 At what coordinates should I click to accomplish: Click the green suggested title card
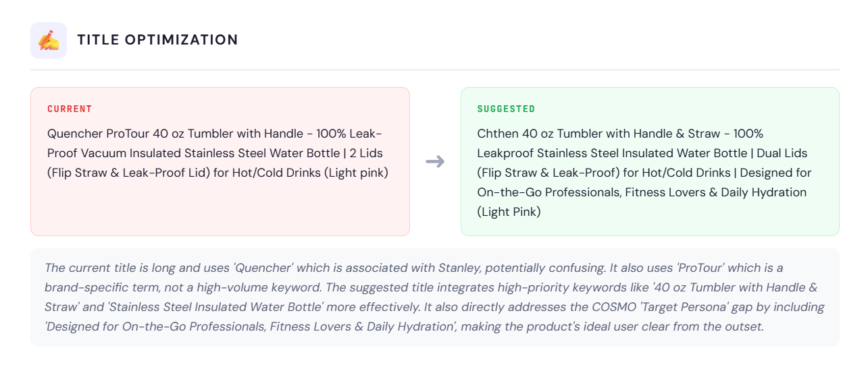tap(650, 161)
